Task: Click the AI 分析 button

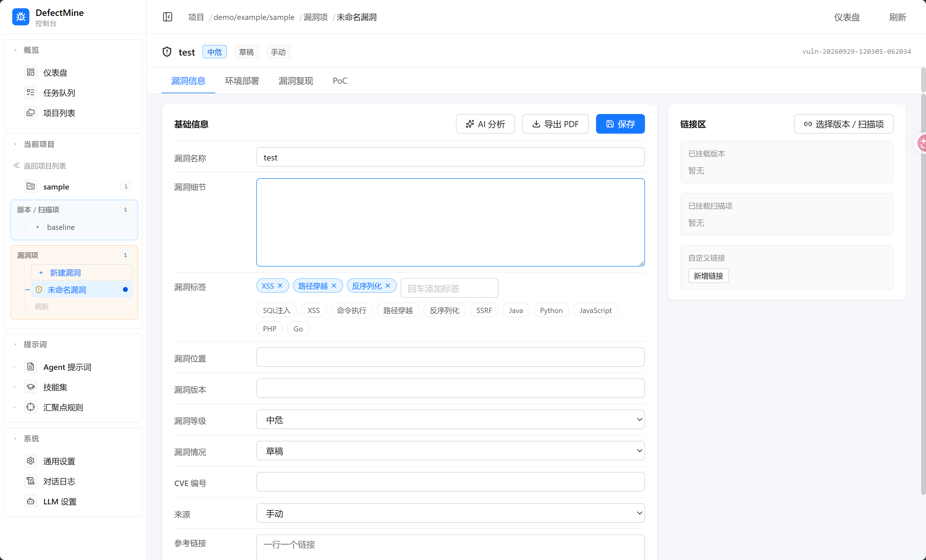Action: pyautogui.click(x=485, y=124)
